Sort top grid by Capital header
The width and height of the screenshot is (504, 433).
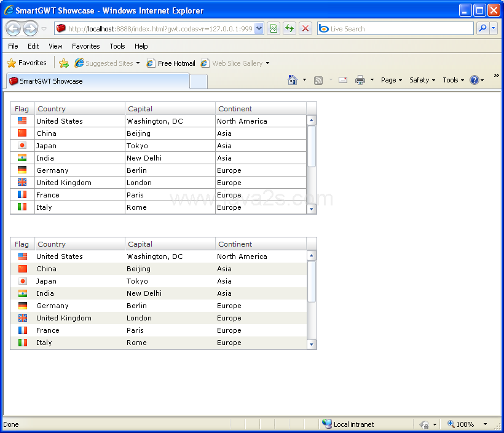(170, 109)
